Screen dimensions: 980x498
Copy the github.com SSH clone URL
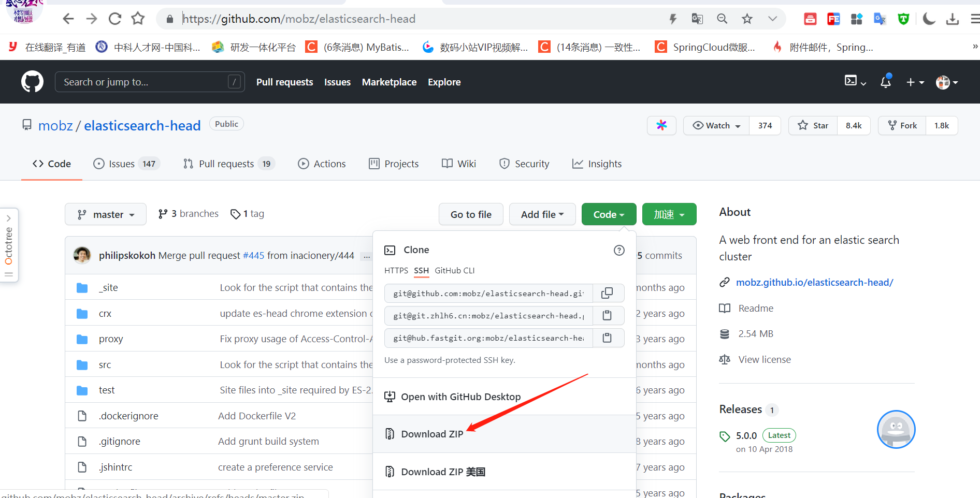tap(607, 293)
